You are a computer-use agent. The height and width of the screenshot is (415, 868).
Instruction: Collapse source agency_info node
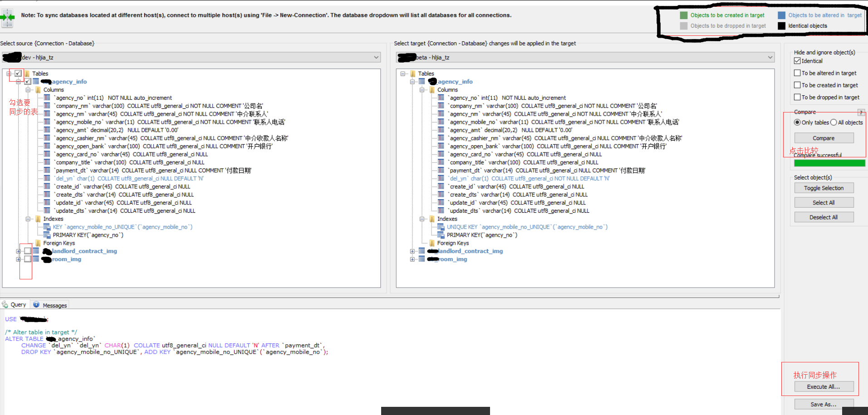point(18,82)
